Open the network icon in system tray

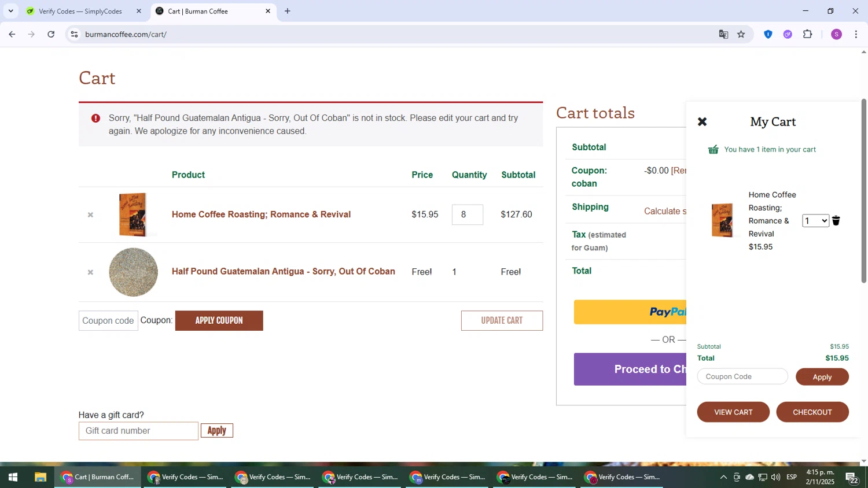click(763, 477)
